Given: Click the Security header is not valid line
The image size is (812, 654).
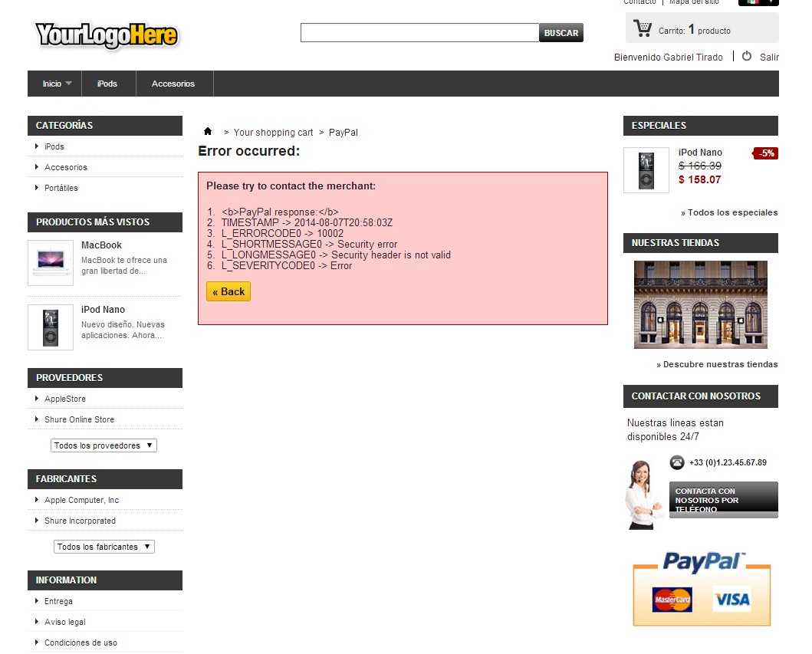Looking at the screenshot, I should (x=336, y=255).
